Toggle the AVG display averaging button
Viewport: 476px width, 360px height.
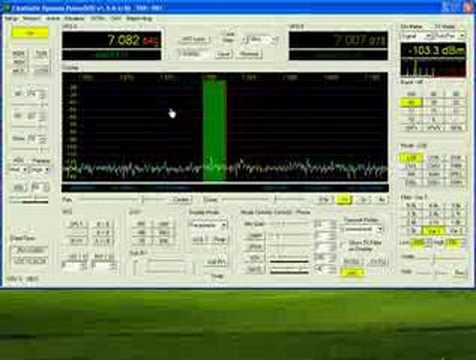[x=200, y=239]
